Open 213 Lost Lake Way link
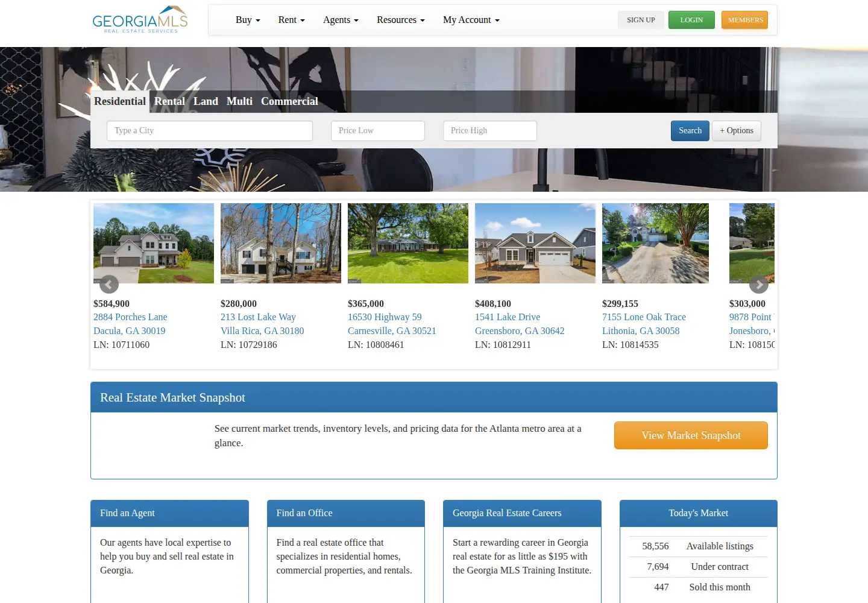Viewport: 868px width, 603px height. 258,317
